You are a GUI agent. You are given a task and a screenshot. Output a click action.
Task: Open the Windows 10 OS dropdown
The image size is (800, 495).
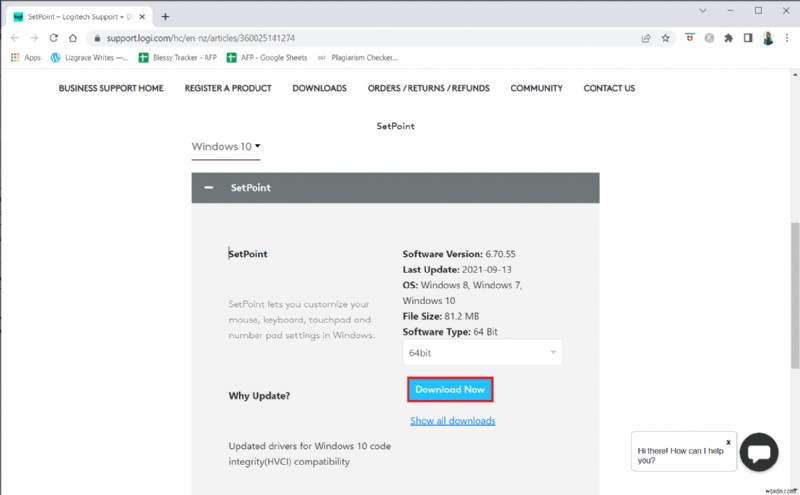coord(226,147)
